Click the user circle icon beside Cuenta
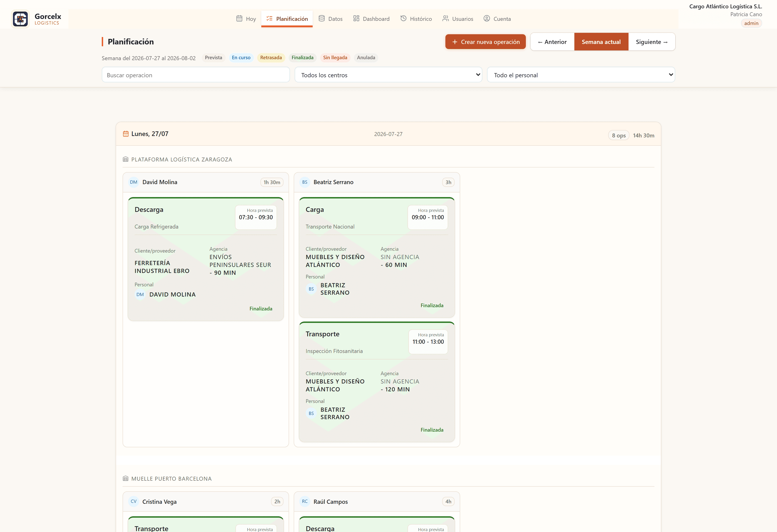The height and width of the screenshot is (532, 777). point(487,19)
